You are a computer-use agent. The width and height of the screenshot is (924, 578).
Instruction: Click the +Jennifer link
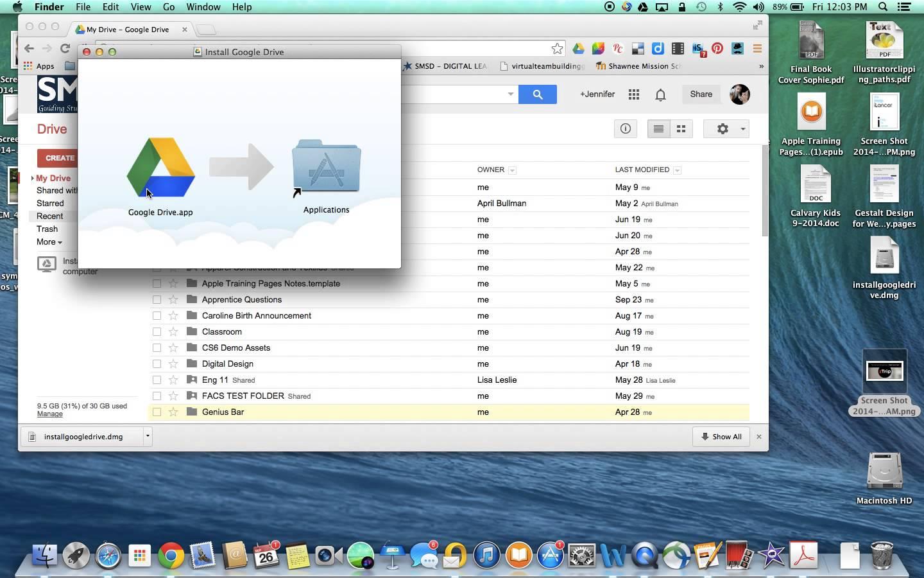(597, 94)
